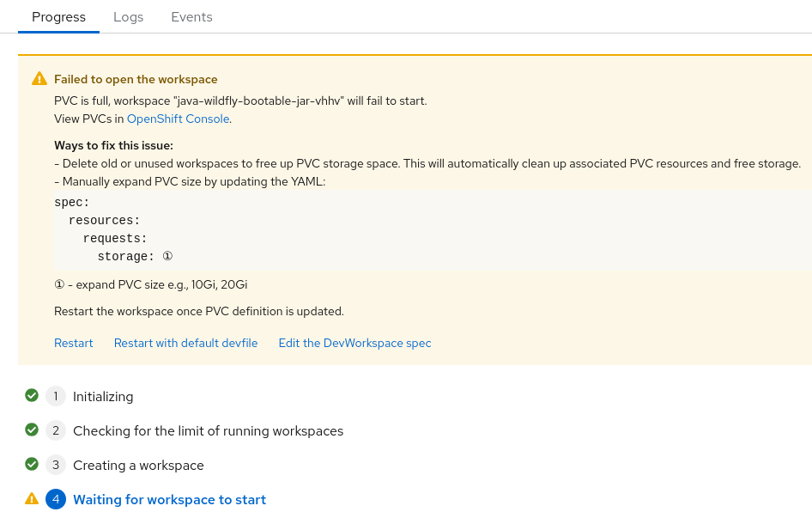This screenshot has width=812, height=518.
Task: Open the Events tab
Action: (x=191, y=17)
